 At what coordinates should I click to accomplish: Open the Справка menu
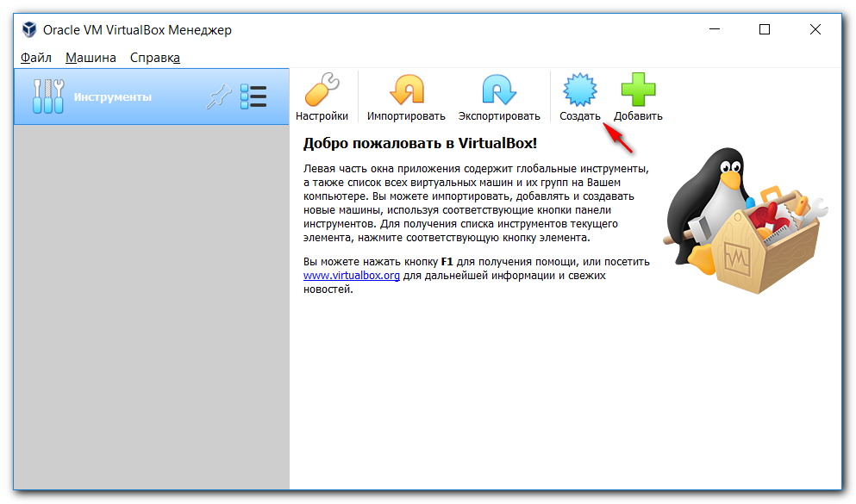pyautogui.click(x=155, y=58)
